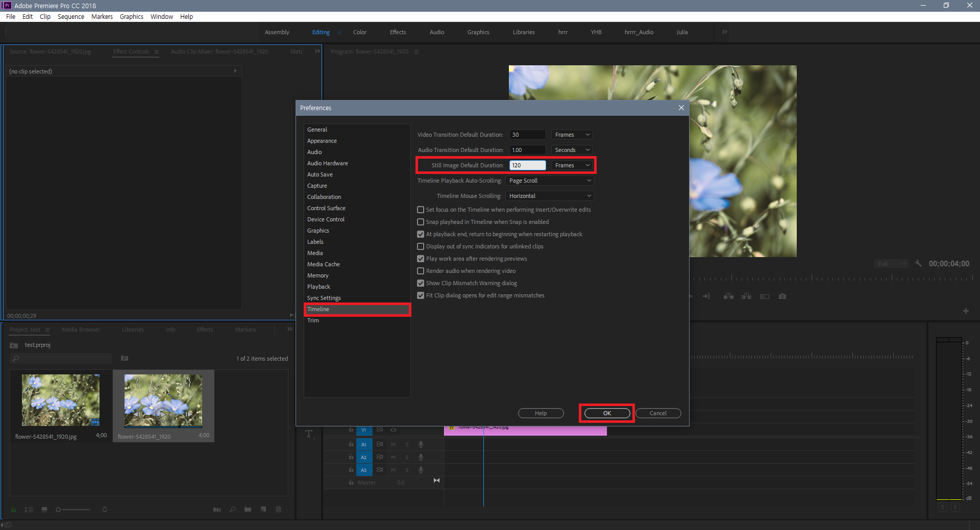980x530 pixels.
Task: Select flower-5428541_1920.jpg thumbnail
Action: 61,400
